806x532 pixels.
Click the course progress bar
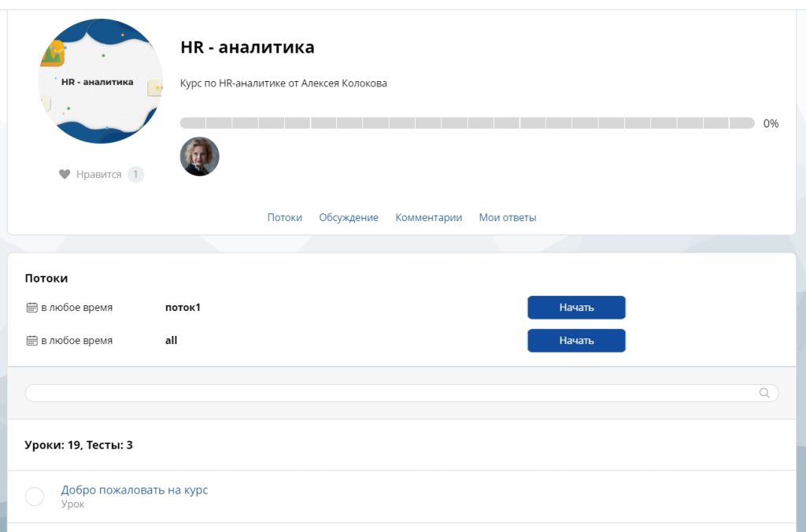[467, 123]
